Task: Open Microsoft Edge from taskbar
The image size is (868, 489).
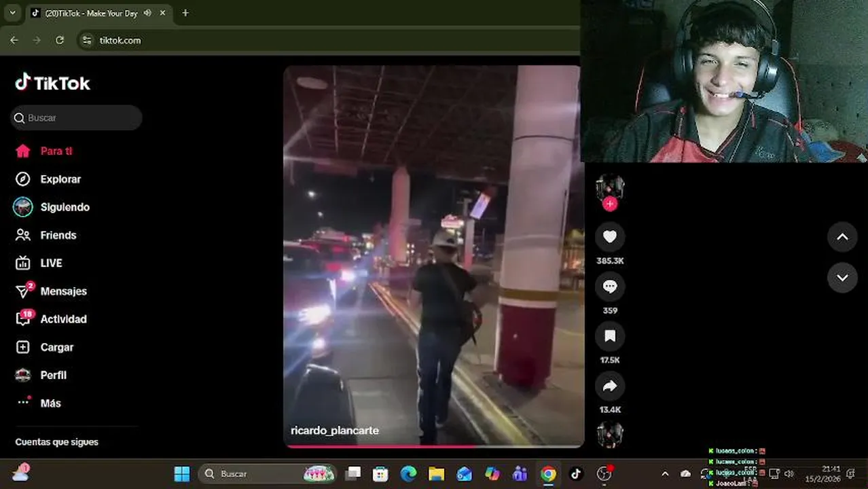Action: click(408, 474)
